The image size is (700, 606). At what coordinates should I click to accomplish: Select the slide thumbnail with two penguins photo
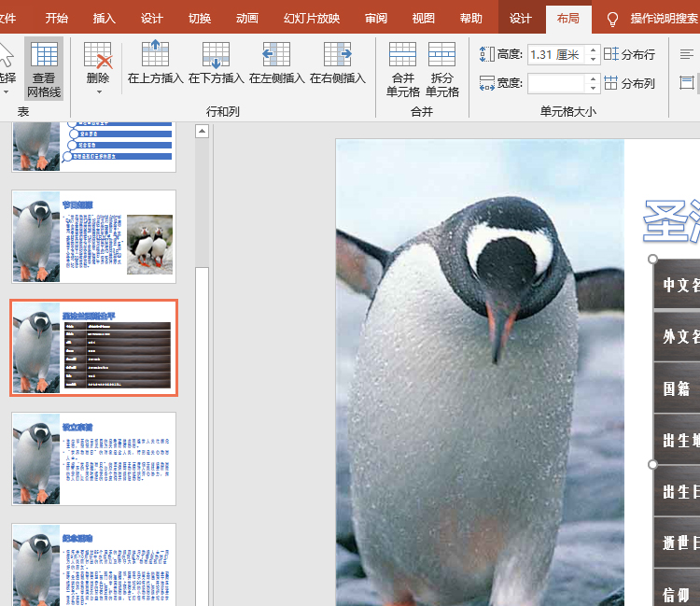click(93, 236)
